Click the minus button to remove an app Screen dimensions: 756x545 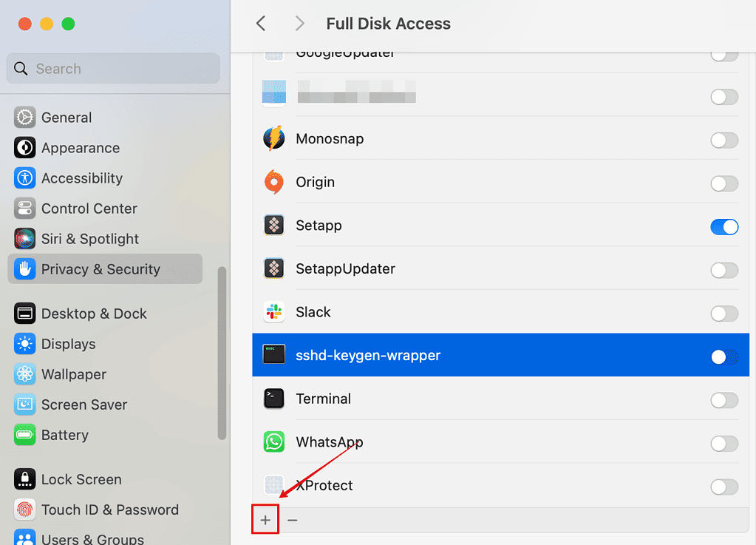pyautogui.click(x=292, y=519)
